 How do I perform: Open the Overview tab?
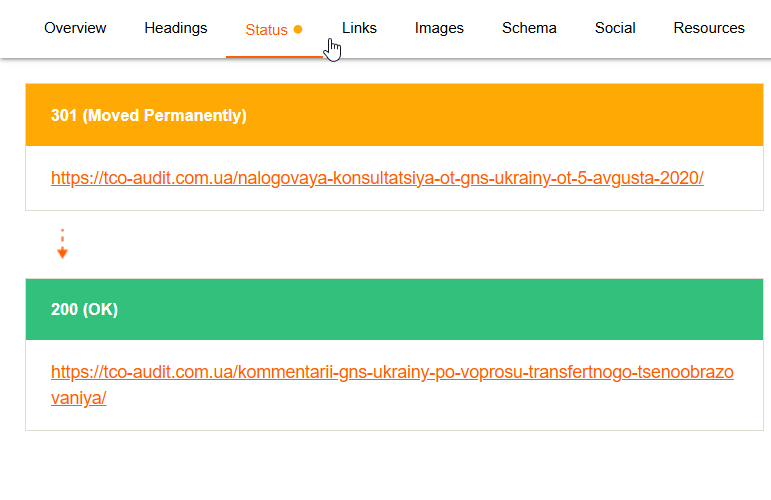[75, 28]
